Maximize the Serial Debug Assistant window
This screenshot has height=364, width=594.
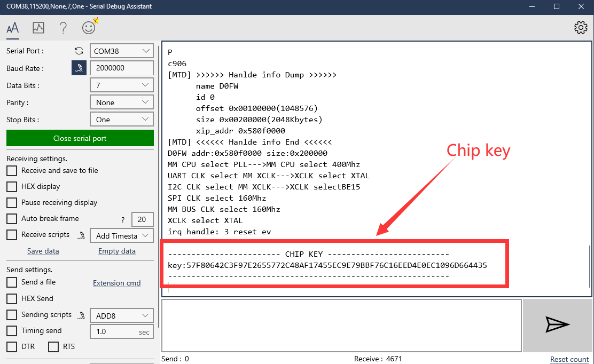tap(556, 6)
